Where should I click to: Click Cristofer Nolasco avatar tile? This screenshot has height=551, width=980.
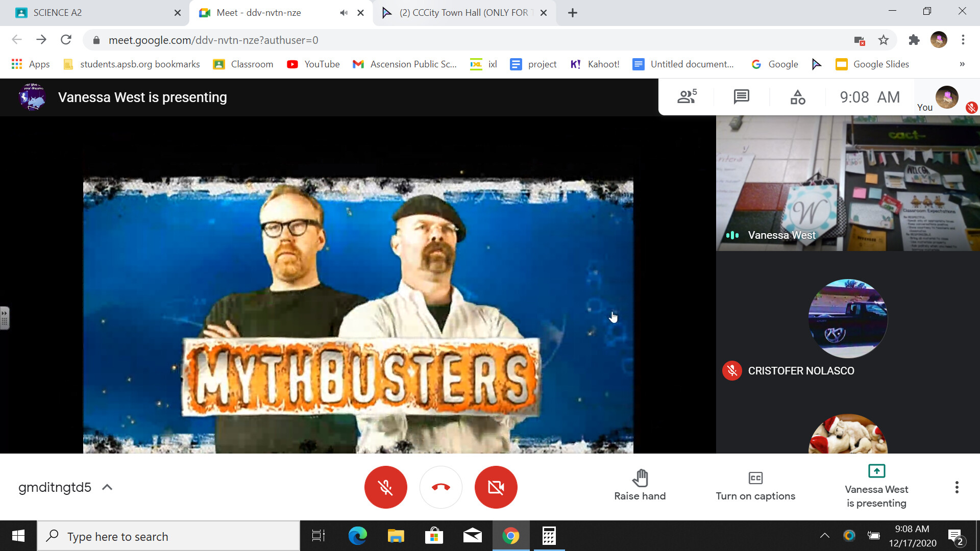pyautogui.click(x=848, y=318)
